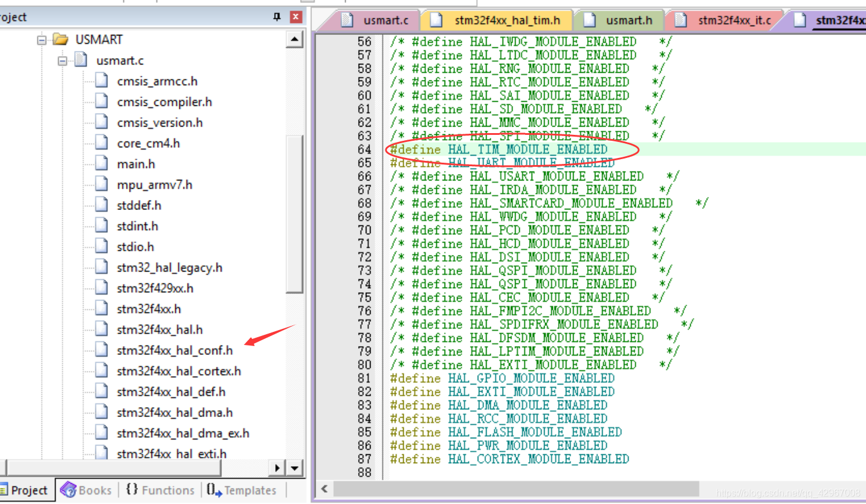Click the file icon beside main.h

102,163
